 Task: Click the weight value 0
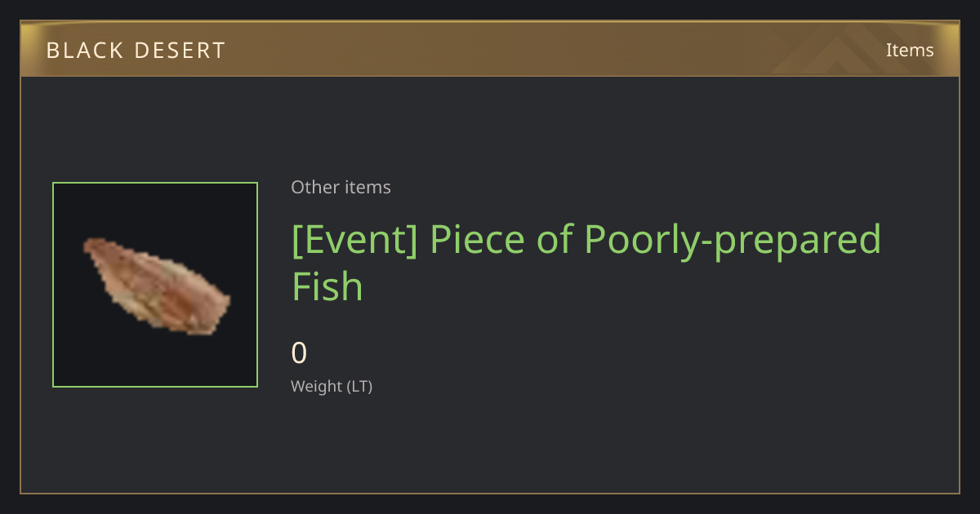click(299, 353)
